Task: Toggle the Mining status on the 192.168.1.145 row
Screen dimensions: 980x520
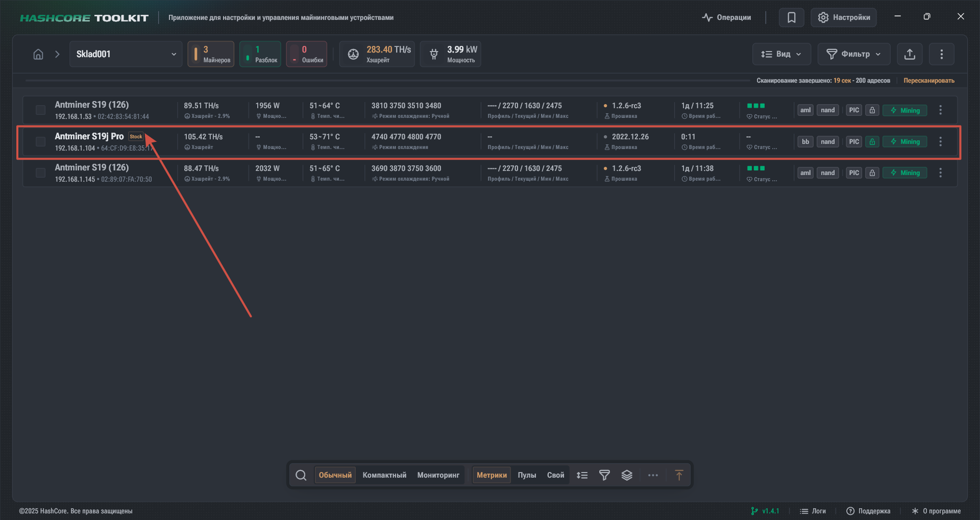Action: [905, 173]
